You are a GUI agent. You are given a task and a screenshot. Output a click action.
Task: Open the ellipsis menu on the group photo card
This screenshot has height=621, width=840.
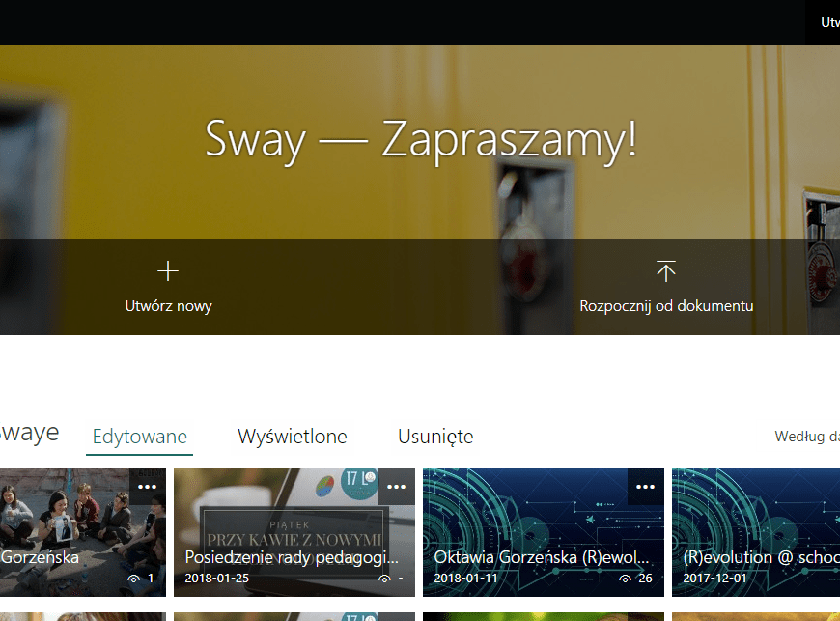(x=147, y=487)
